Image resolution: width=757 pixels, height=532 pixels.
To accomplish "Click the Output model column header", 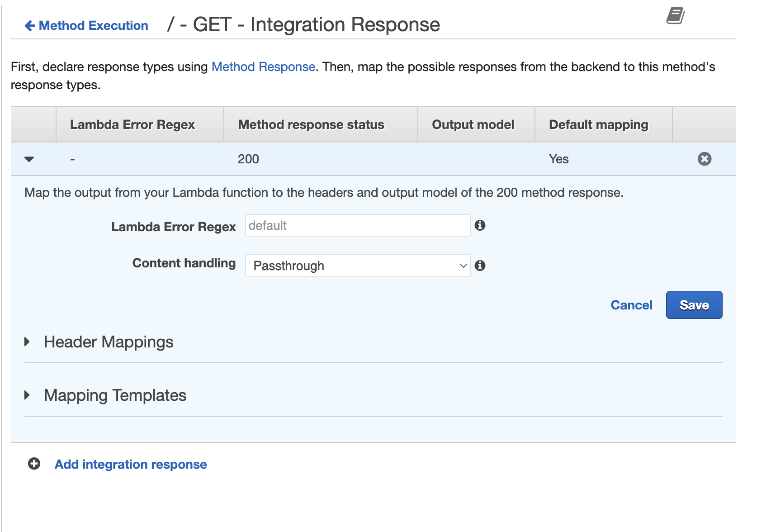I will click(x=473, y=124).
